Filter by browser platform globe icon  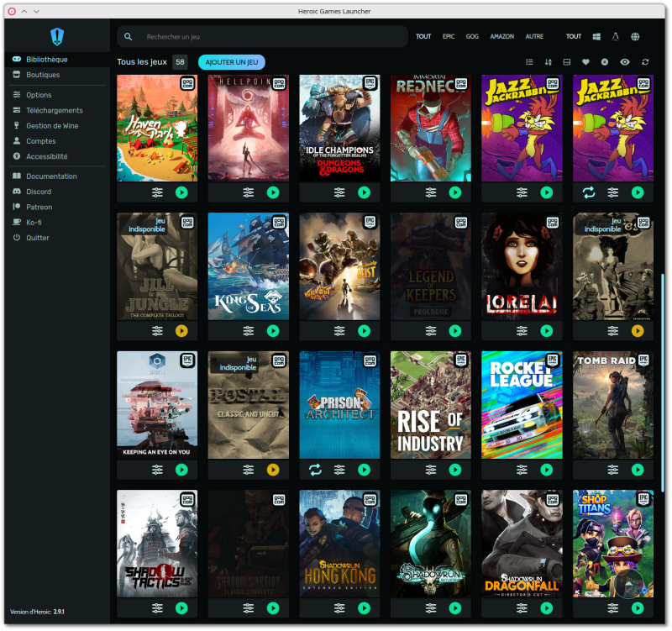tap(635, 36)
